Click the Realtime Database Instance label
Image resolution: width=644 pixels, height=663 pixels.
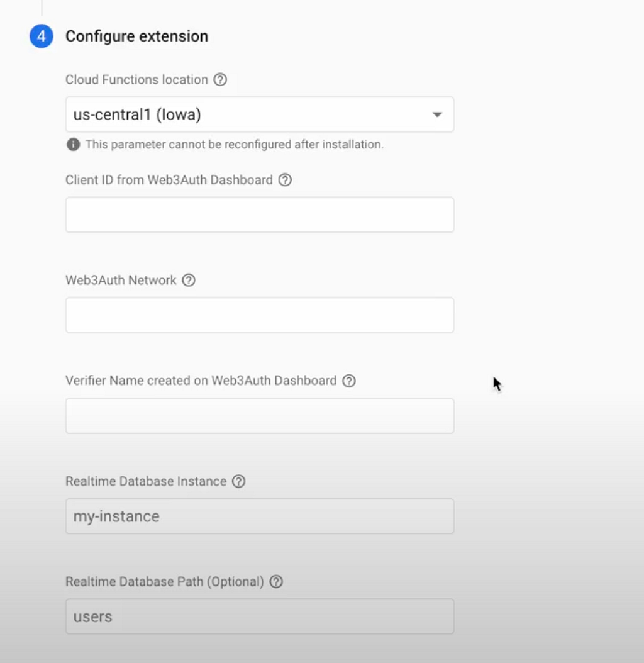146,481
